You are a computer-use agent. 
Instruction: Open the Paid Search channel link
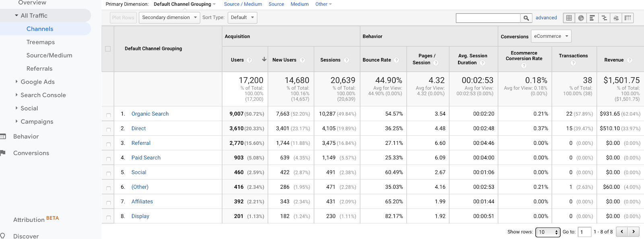[x=146, y=158]
